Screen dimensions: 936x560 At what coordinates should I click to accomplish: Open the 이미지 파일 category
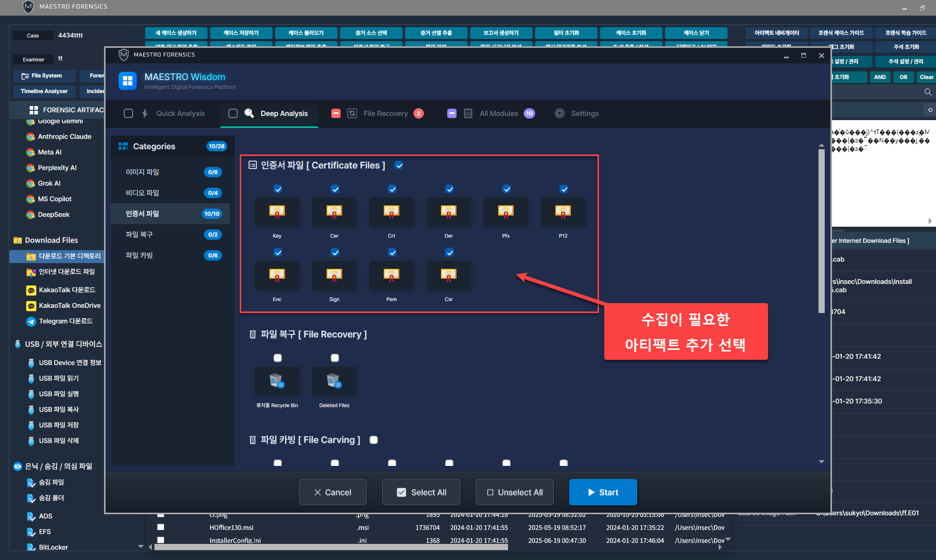point(142,172)
